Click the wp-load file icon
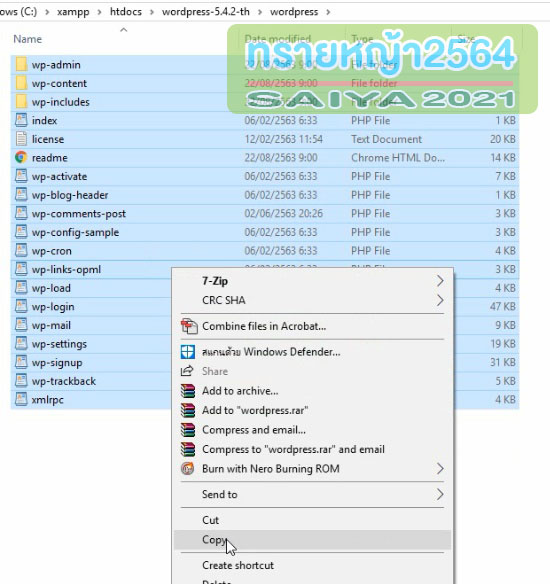Screen dimensions: 550x584 pyautogui.click(x=21, y=288)
